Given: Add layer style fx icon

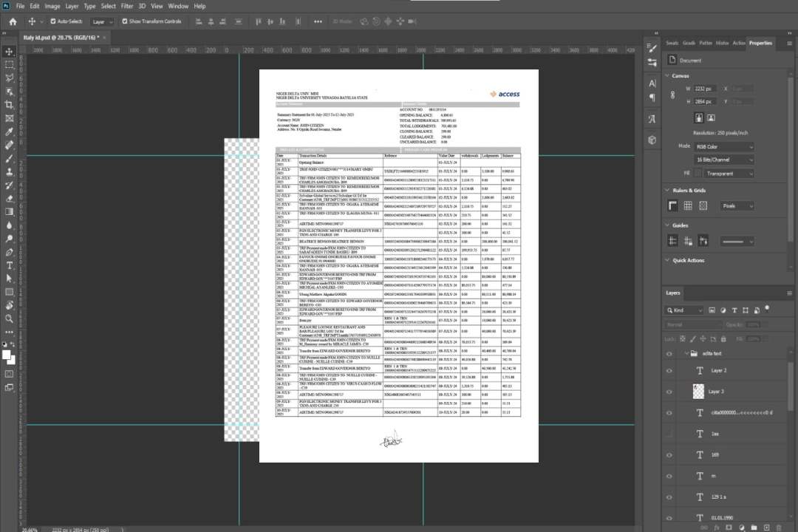Looking at the screenshot, I should (x=717, y=528).
